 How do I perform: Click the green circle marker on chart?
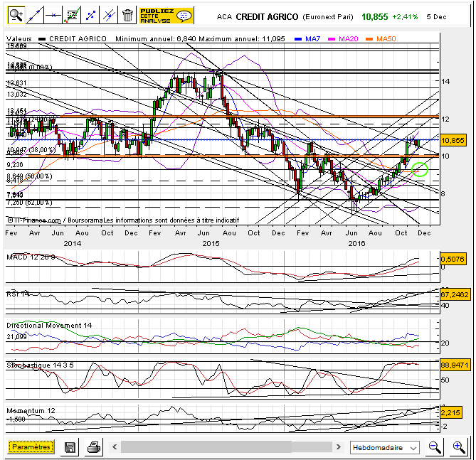pos(420,169)
